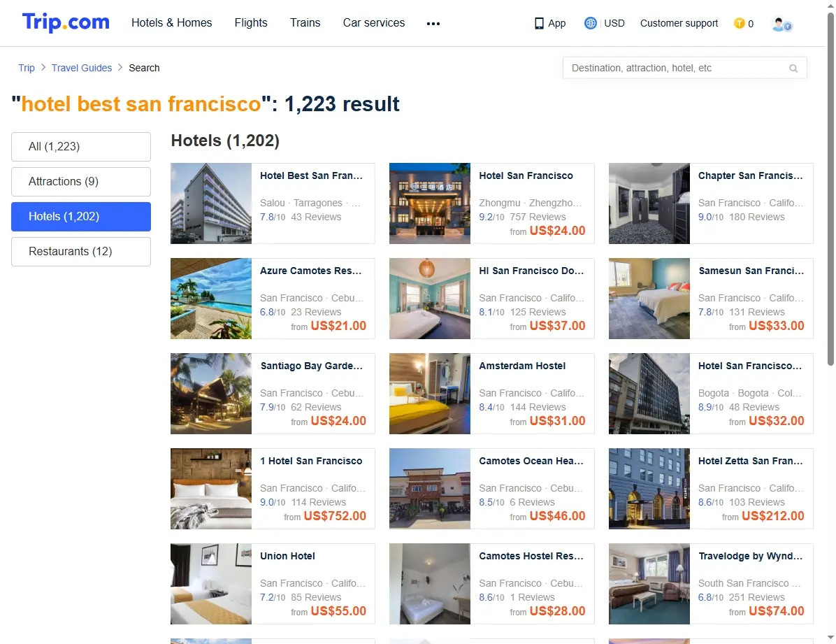Click the 144 Reviews text

[x=538, y=406]
